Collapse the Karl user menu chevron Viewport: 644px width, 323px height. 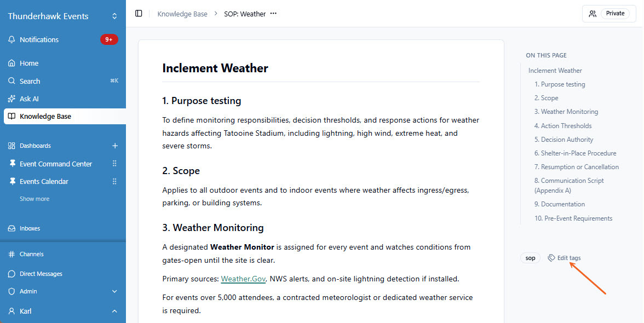tap(114, 312)
